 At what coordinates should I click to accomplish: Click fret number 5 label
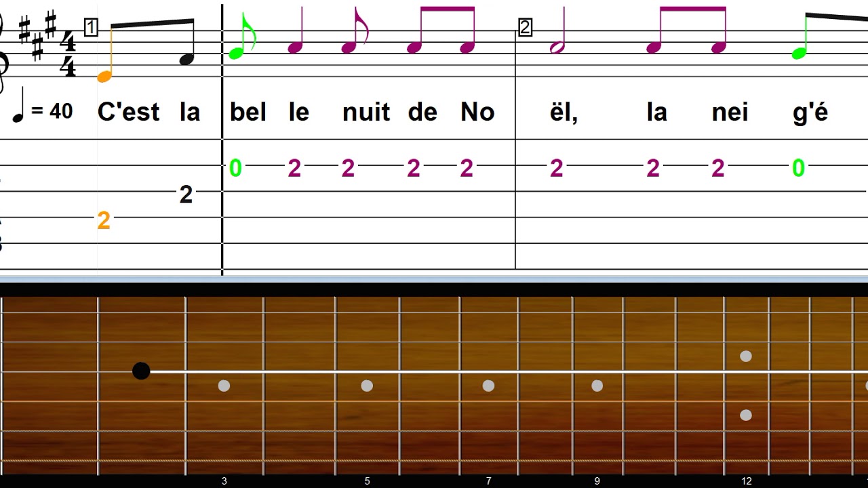pyautogui.click(x=367, y=481)
